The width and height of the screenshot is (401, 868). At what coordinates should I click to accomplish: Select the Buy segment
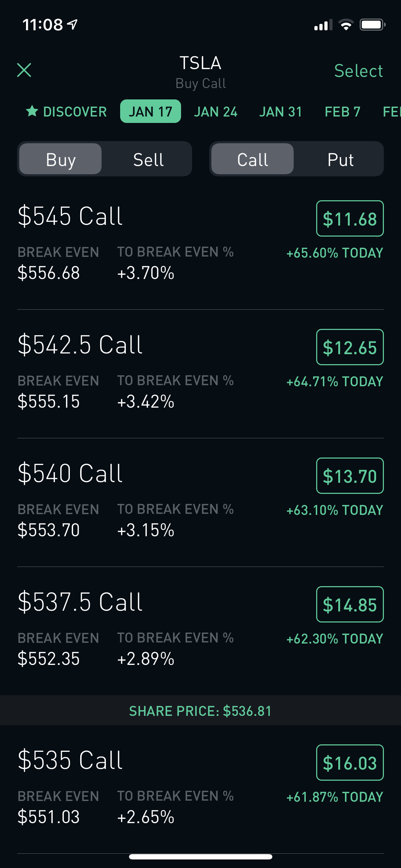(x=61, y=159)
